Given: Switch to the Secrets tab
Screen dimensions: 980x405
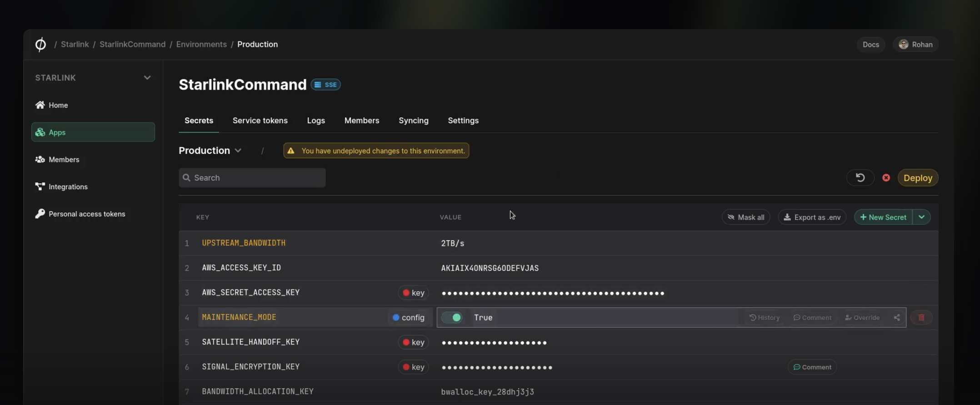Looking at the screenshot, I should pos(199,121).
